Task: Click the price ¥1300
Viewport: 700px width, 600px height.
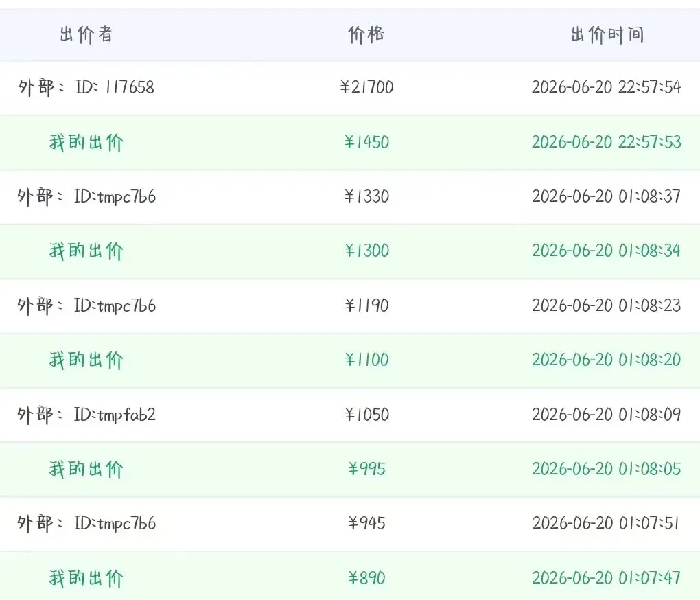Action: [x=366, y=251]
